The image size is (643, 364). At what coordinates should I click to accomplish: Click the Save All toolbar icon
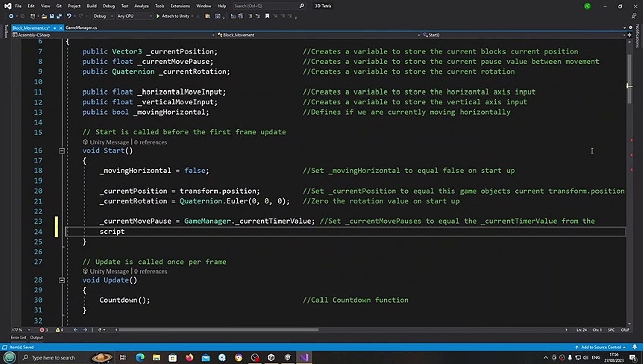[x=59, y=16]
